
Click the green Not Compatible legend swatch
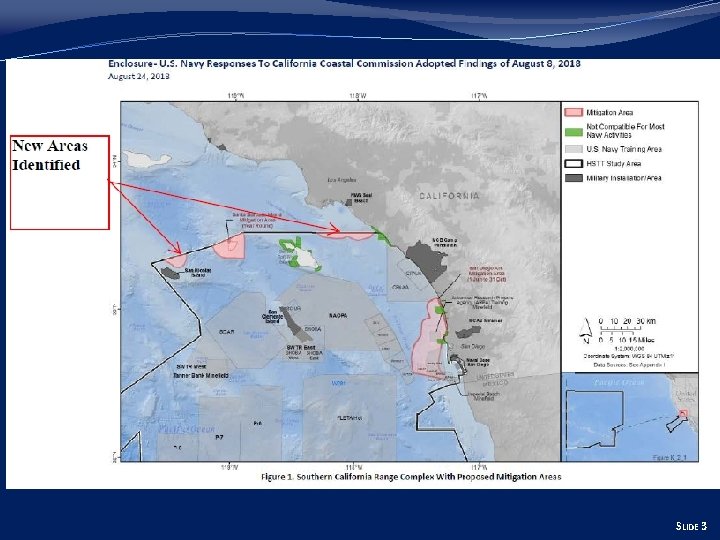coord(574,131)
